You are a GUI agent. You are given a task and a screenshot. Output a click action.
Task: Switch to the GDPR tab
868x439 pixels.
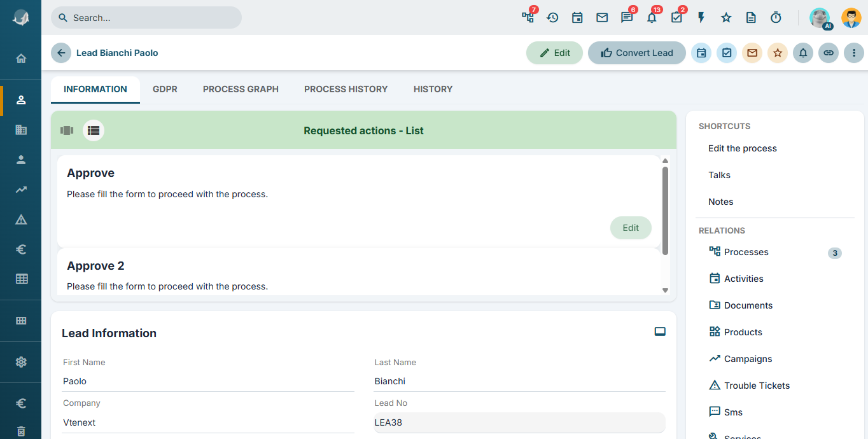coord(165,89)
